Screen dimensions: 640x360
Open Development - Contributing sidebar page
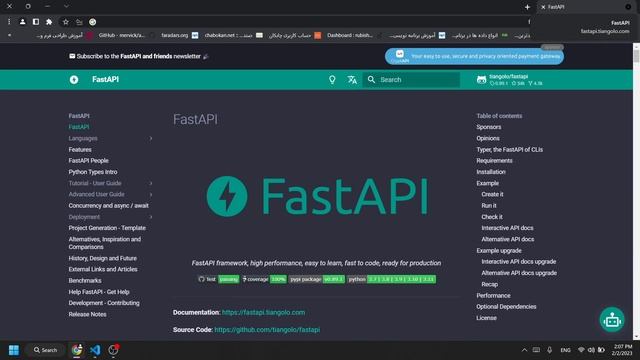[x=104, y=303]
